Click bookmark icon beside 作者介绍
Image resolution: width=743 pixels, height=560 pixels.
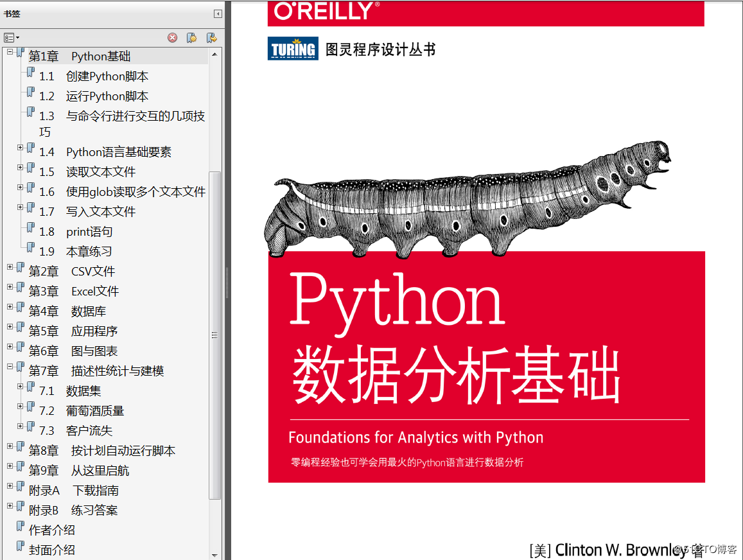[21, 527]
